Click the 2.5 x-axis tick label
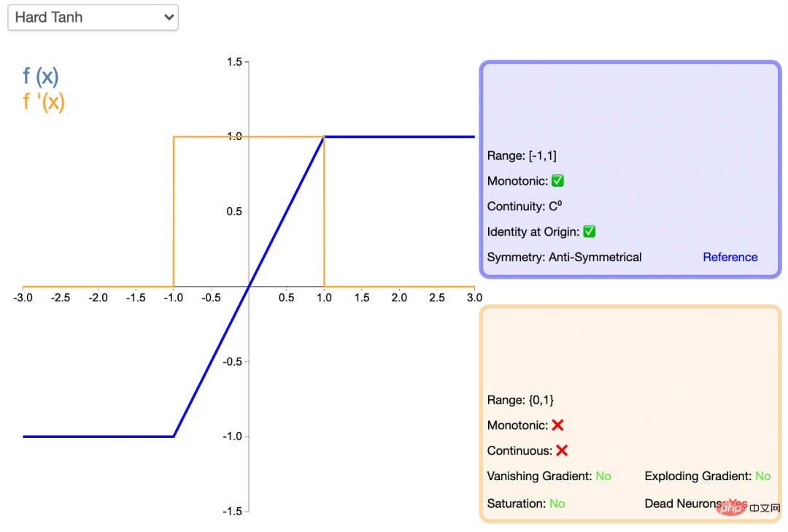788x532 pixels. (x=437, y=298)
